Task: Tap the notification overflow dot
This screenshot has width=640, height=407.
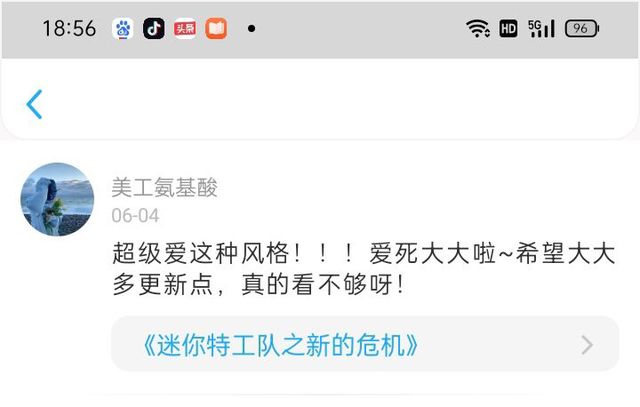Action: [x=252, y=29]
